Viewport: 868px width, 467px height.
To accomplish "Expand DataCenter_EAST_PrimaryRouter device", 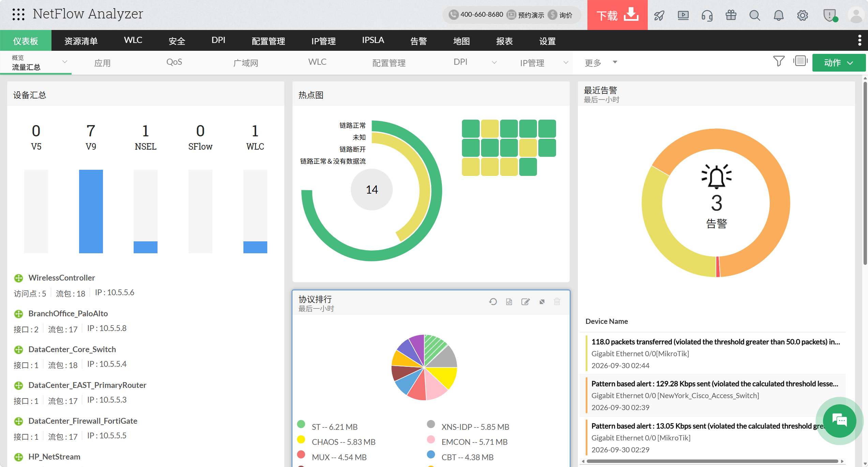I will coord(18,386).
